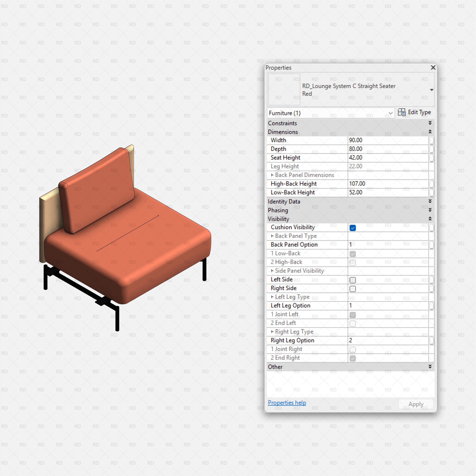Expand Back Panel Dimensions
Viewport: 476px width, 476px height.
pyautogui.click(x=273, y=175)
